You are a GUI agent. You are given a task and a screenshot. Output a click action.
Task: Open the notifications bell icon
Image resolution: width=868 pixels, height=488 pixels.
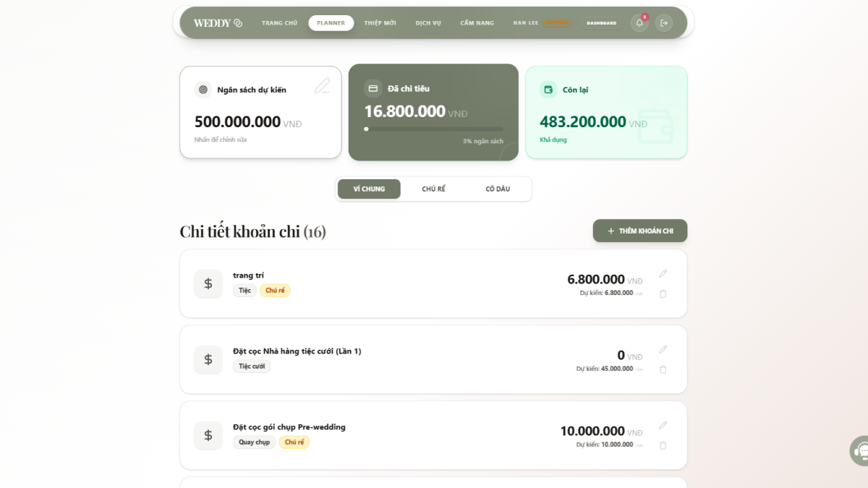(x=639, y=23)
